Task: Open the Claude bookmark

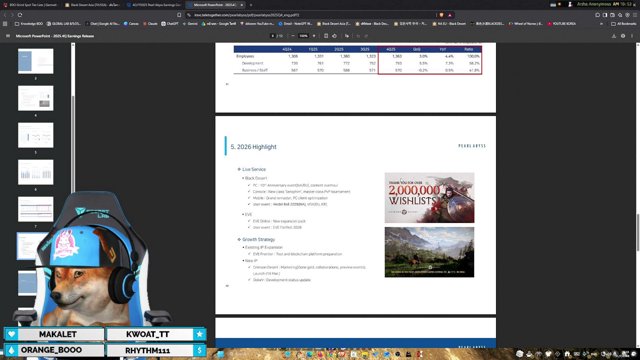Action: tap(150, 24)
